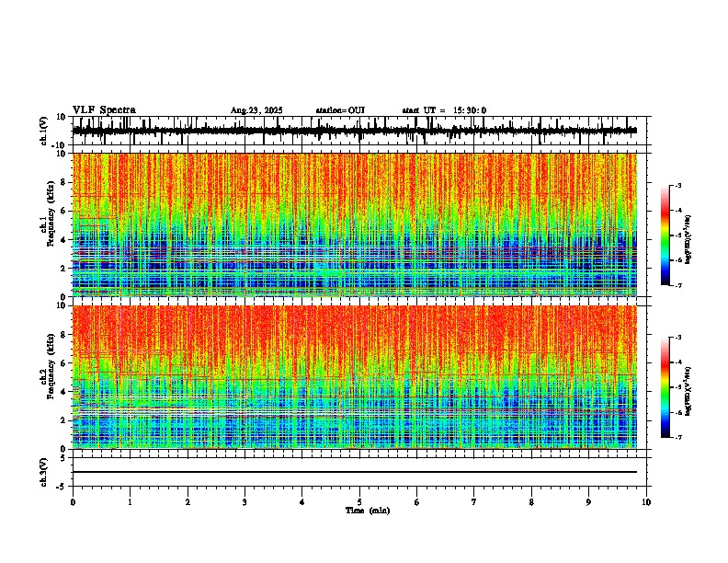The width and height of the screenshot is (728, 563).
Task: Click the ch.1 spectrogram colorbar
Action: [x=665, y=236]
